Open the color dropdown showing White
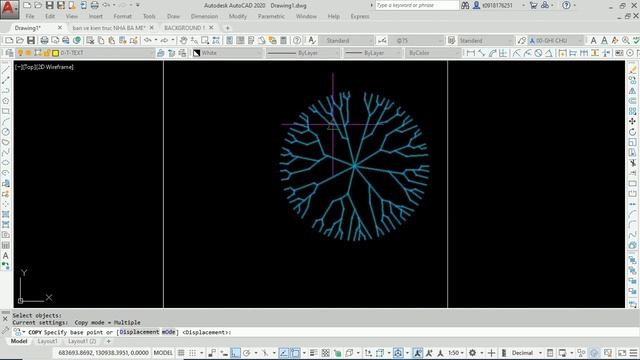This screenshot has width=640, height=360. (227, 53)
